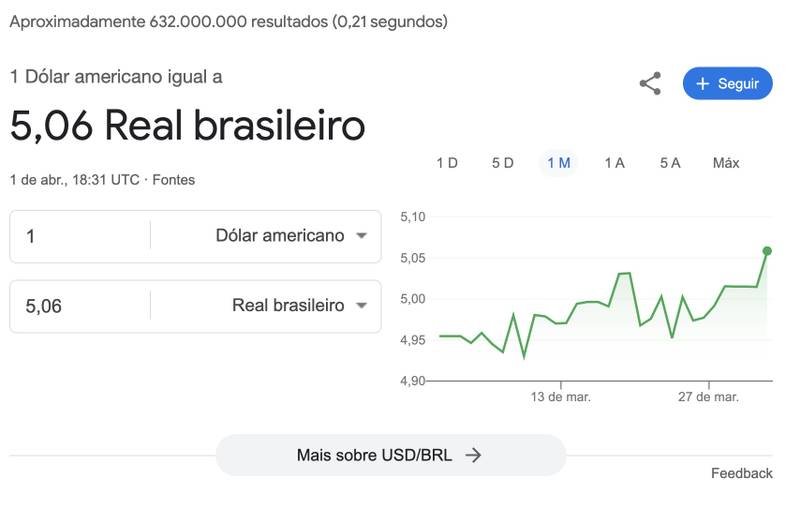Click the 27 de mar. chart marker
The height and width of the screenshot is (508, 800).
[708, 397]
